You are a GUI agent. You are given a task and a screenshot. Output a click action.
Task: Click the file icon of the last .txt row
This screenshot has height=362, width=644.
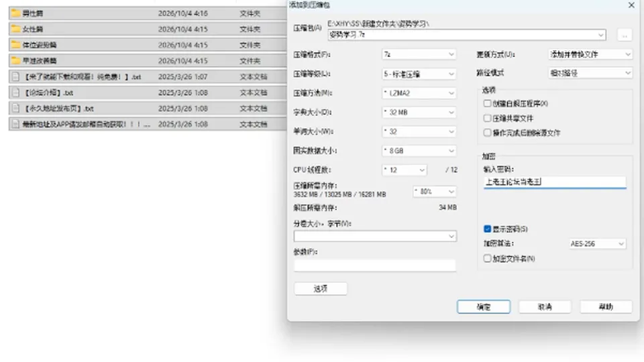click(15, 124)
